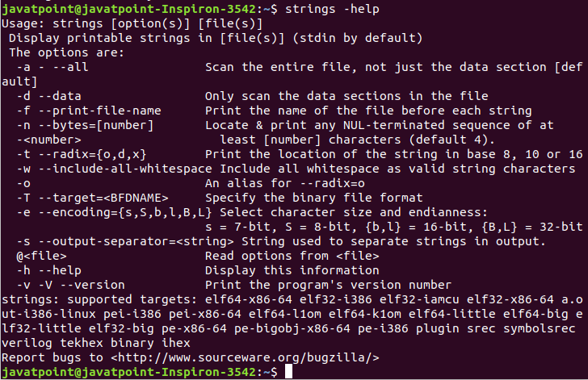Click the '--encoding={s,S,b,l,B,L}' option
Screen dimensions: 588x380
pyautogui.click(x=125, y=212)
